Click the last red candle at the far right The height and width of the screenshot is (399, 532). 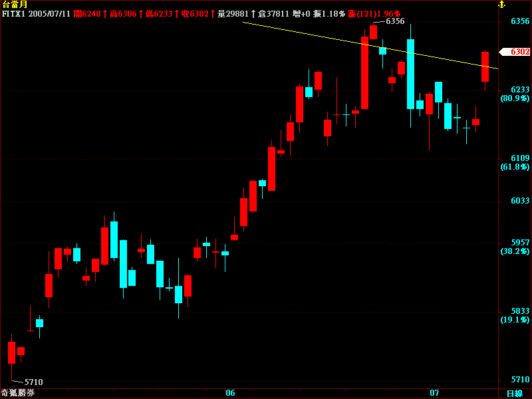click(x=485, y=67)
